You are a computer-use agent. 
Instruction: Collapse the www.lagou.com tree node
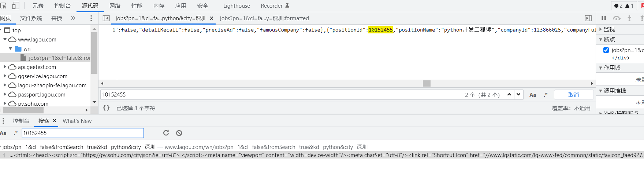tap(5, 39)
